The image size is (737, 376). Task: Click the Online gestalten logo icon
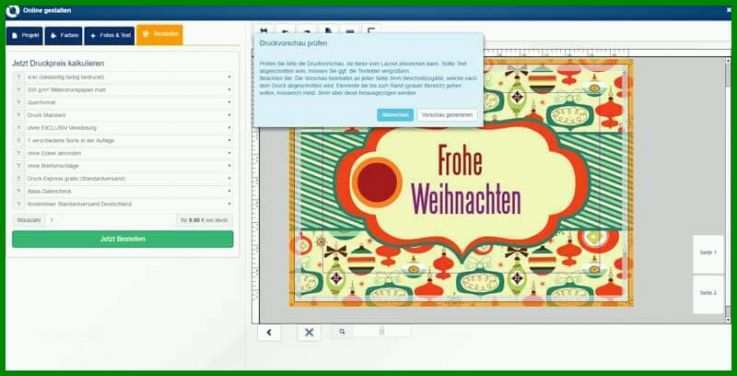point(13,11)
